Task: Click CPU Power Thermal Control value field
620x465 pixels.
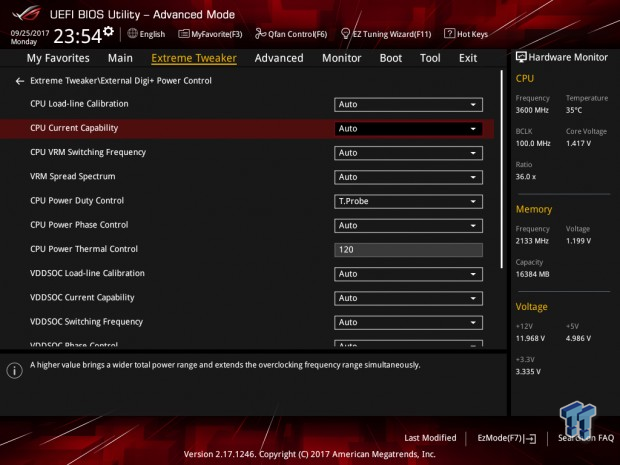Action: coord(408,250)
